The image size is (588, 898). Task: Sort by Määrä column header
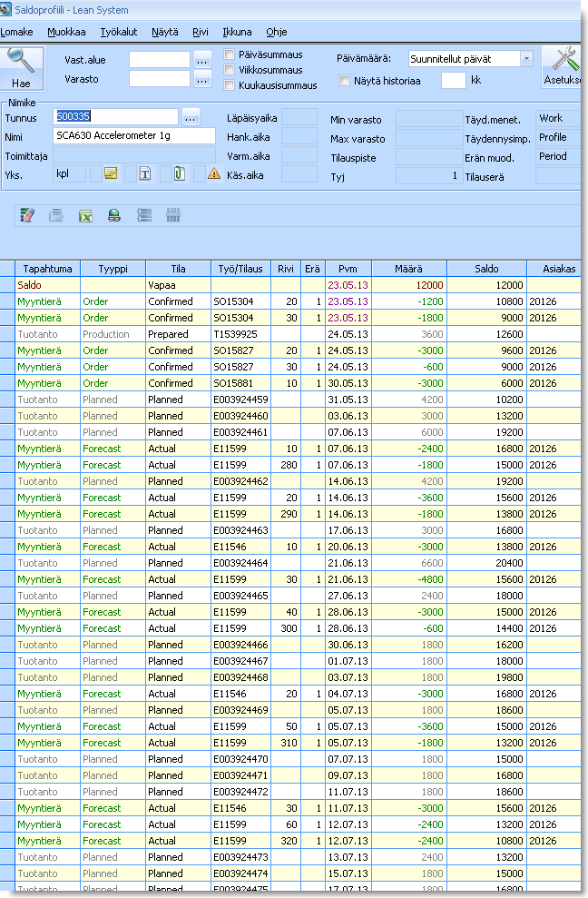click(x=409, y=269)
